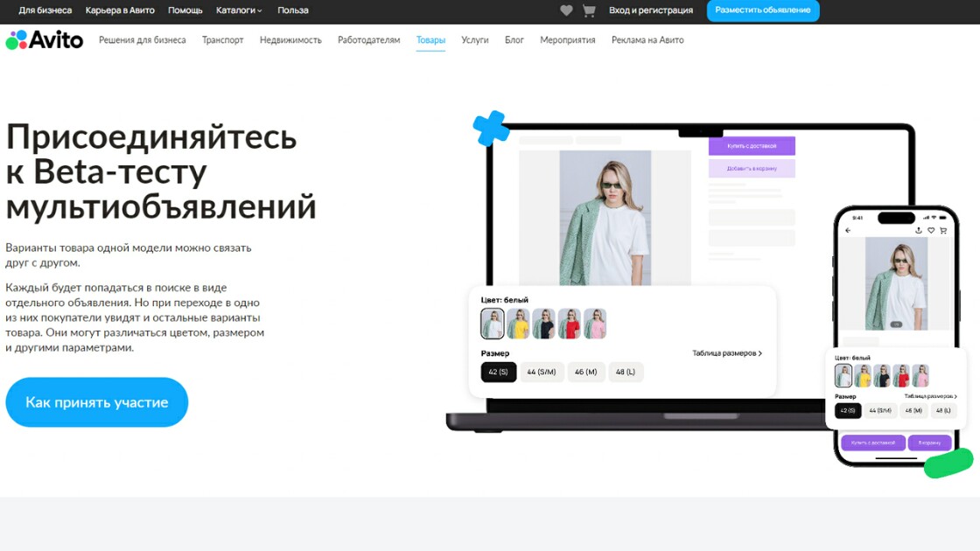Select white t-shirt color swatch on laptop

(493, 324)
